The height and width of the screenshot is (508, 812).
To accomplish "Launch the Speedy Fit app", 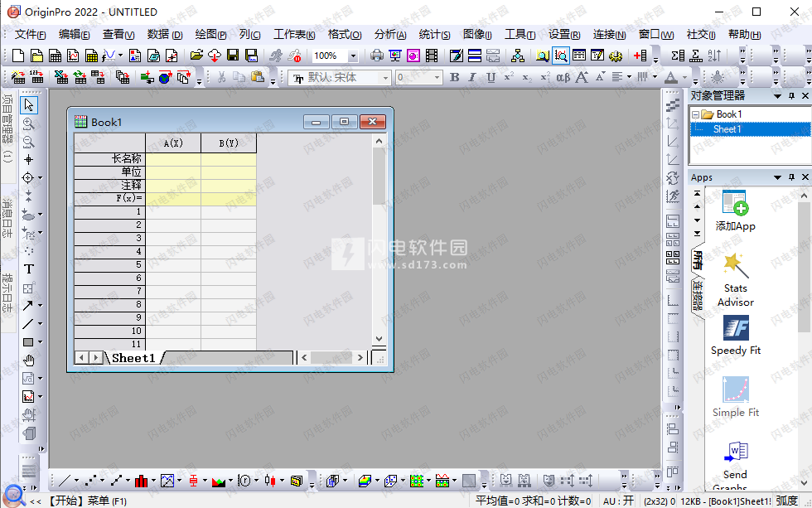I will (x=736, y=335).
